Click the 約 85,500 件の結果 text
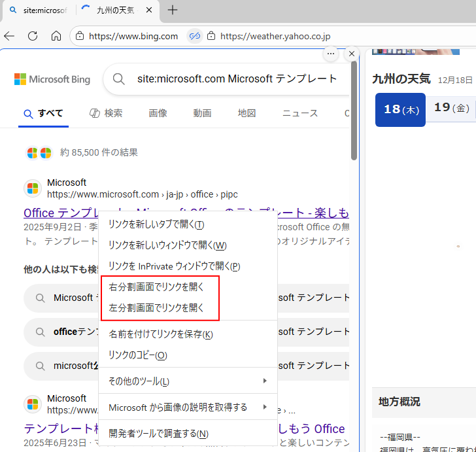This screenshot has width=476, height=452. coord(99,152)
